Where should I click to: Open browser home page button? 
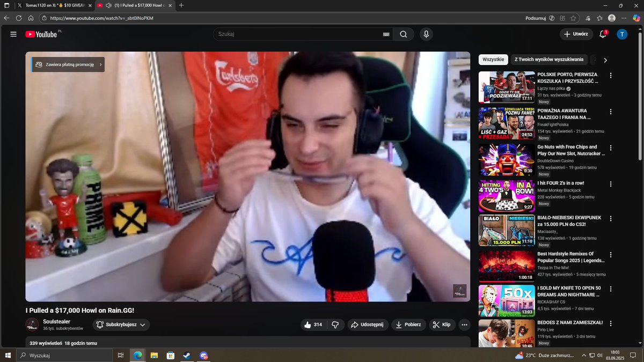click(31, 18)
